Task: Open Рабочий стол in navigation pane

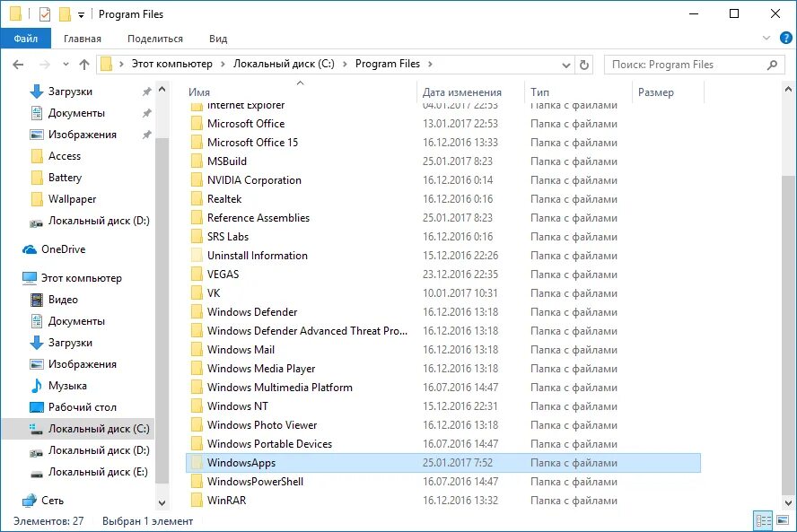Action: (82, 407)
